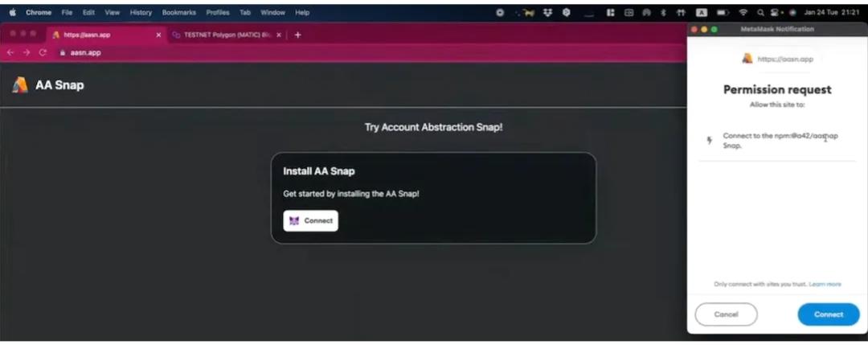Open the Learn more link
Image resolution: width=868 pixels, height=345 pixels.
coord(825,284)
